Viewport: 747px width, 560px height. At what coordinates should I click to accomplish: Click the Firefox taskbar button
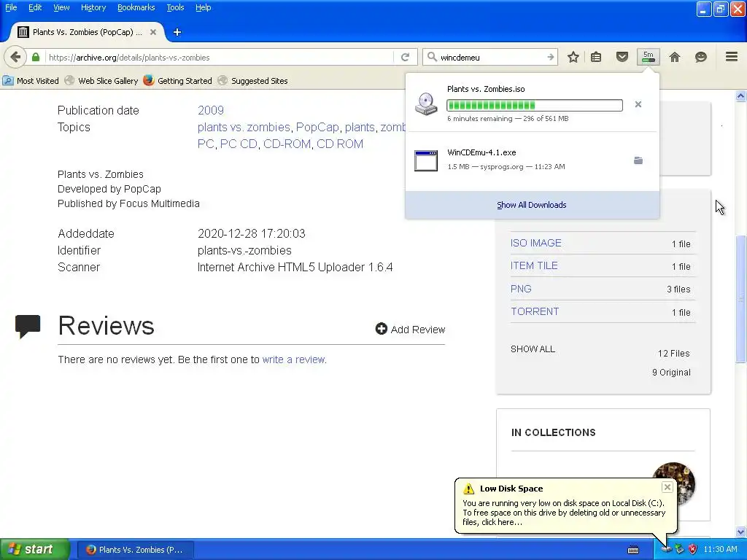[135, 550]
